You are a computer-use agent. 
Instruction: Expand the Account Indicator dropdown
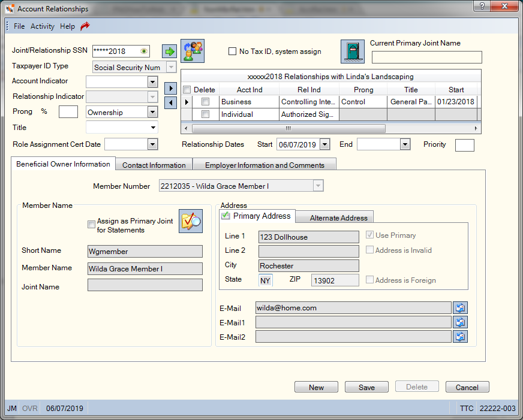point(152,82)
